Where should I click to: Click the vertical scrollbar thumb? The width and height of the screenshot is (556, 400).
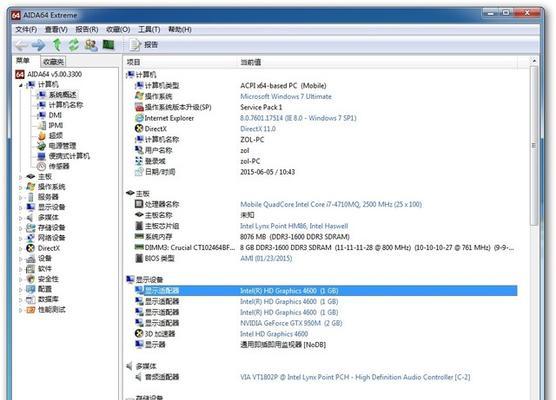[534, 145]
